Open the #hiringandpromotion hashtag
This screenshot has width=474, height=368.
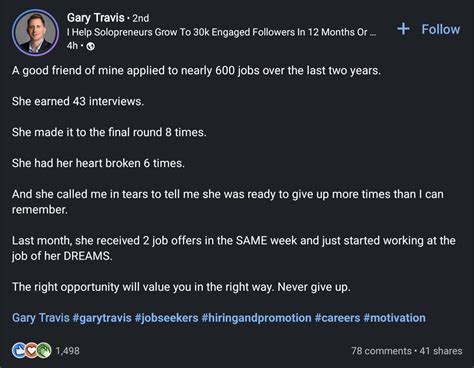256,318
